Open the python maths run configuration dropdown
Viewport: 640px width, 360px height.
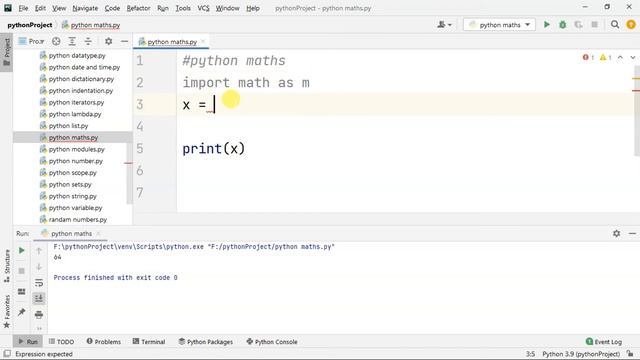tap(499, 24)
